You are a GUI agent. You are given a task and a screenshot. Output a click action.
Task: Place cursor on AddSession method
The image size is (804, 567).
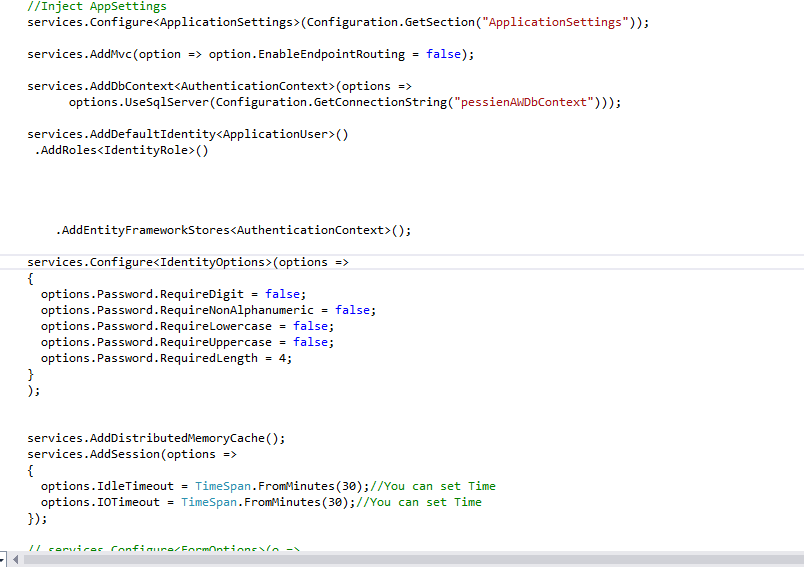128,454
